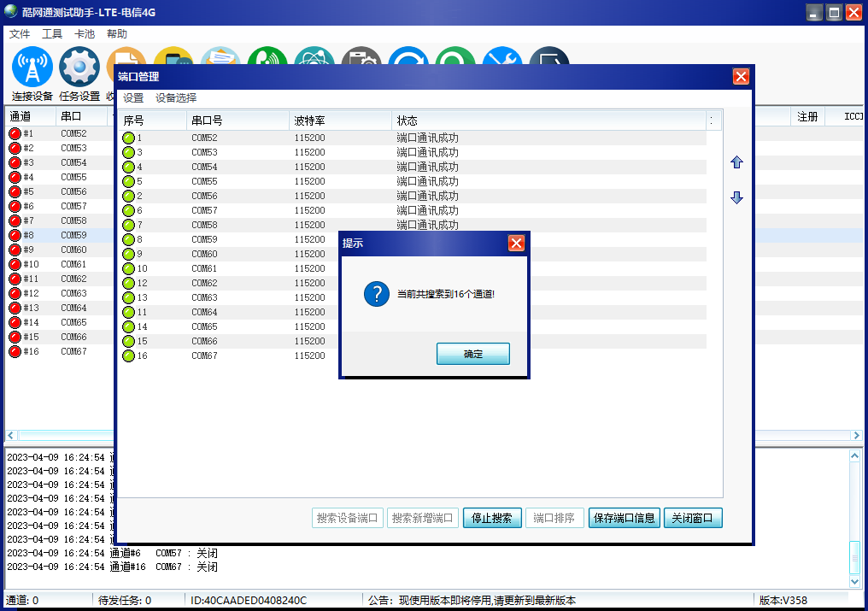
Task: Close the 端口管理 dialog with red X
Action: click(741, 76)
